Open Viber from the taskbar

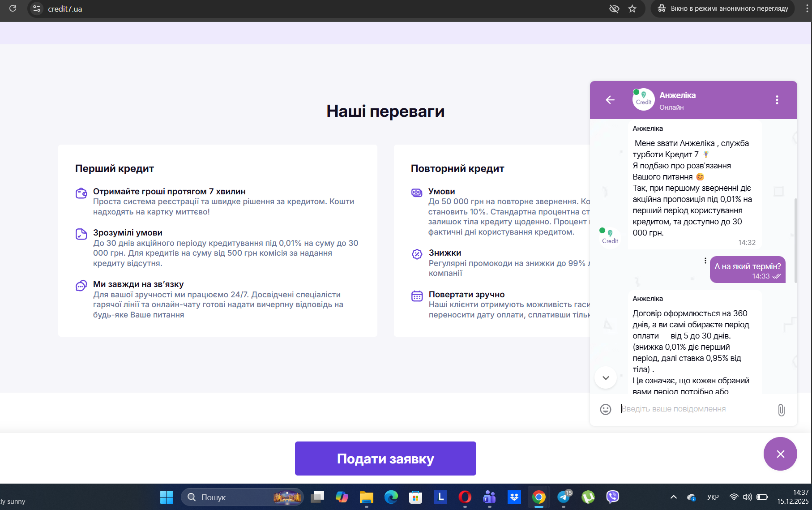coord(613,497)
